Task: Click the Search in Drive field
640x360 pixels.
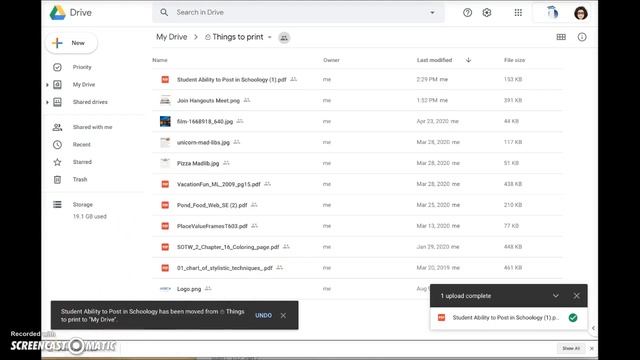Action: coord(298,13)
